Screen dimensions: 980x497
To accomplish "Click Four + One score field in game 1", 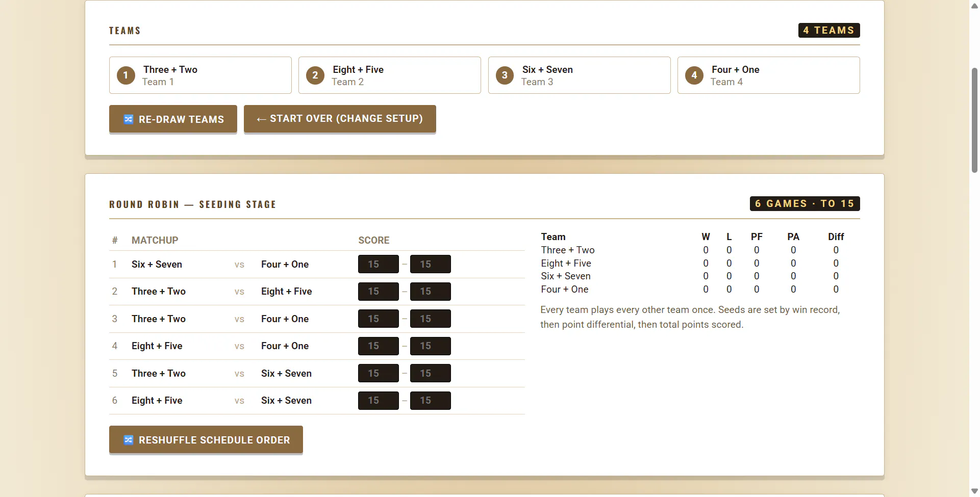I will (431, 264).
